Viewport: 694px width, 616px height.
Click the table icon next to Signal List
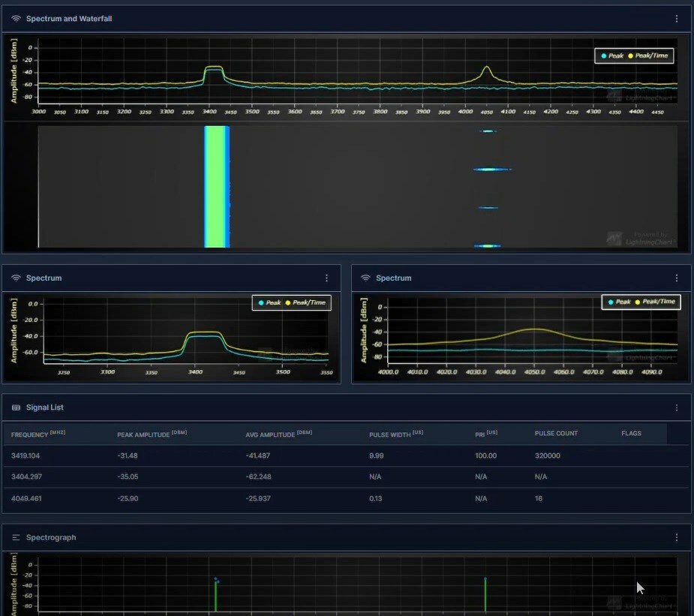[16, 408]
